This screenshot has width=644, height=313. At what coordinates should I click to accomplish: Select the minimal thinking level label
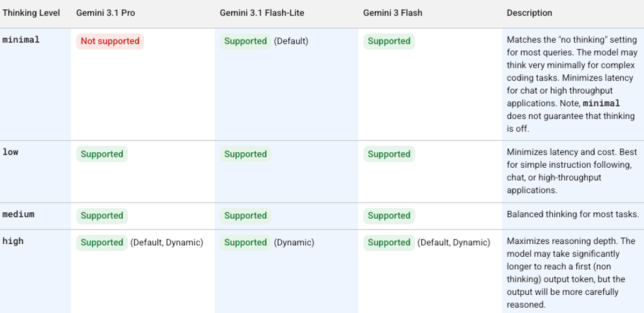[21, 40]
